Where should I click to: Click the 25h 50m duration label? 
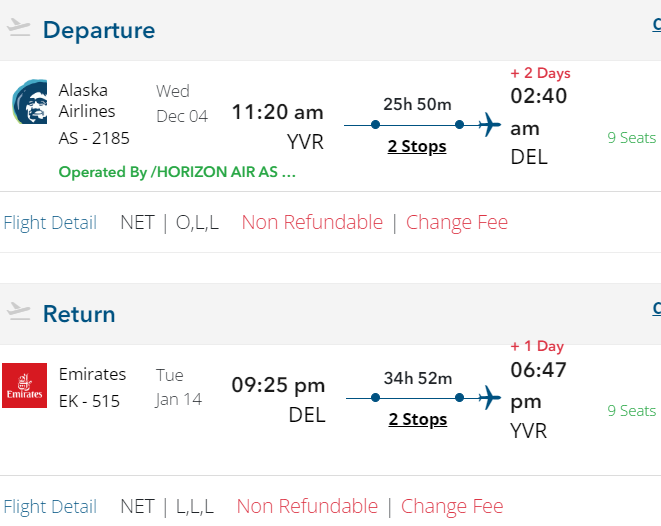[417, 104]
